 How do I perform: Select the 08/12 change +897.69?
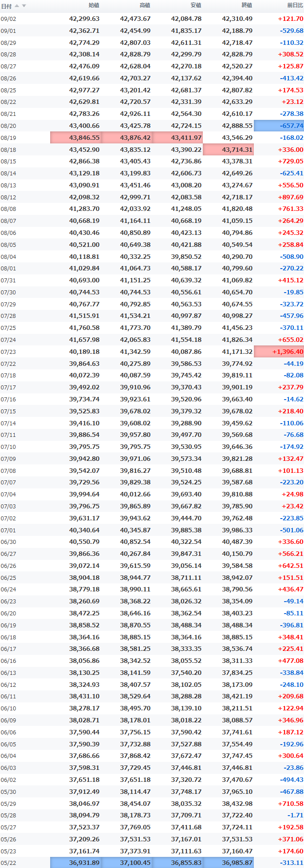[291, 197]
